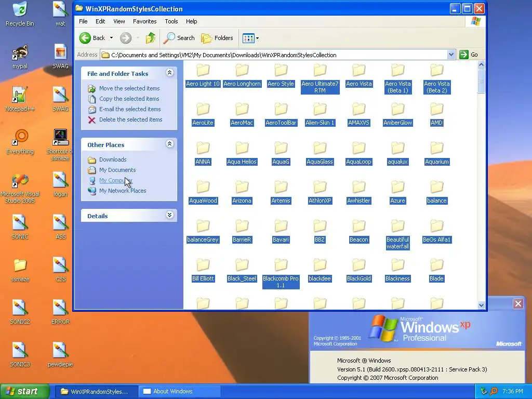Select the Aero Longhorn folder

tap(242, 75)
